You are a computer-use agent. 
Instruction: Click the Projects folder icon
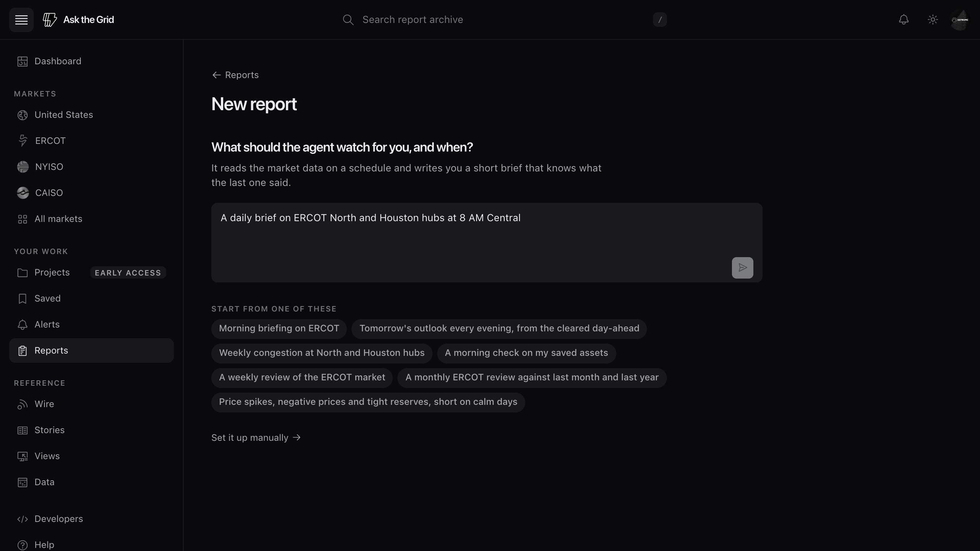pos(23,272)
